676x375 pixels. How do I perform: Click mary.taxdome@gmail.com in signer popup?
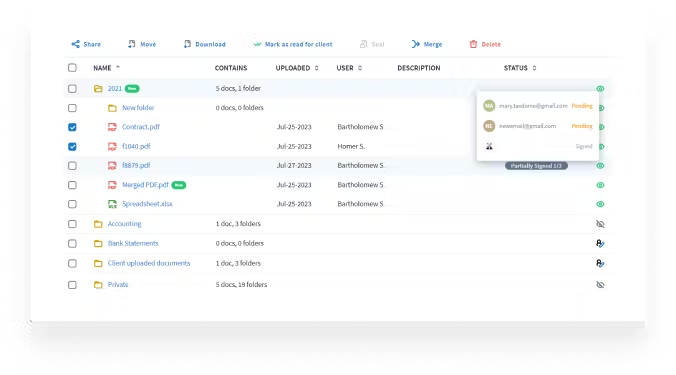coord(533,106)
